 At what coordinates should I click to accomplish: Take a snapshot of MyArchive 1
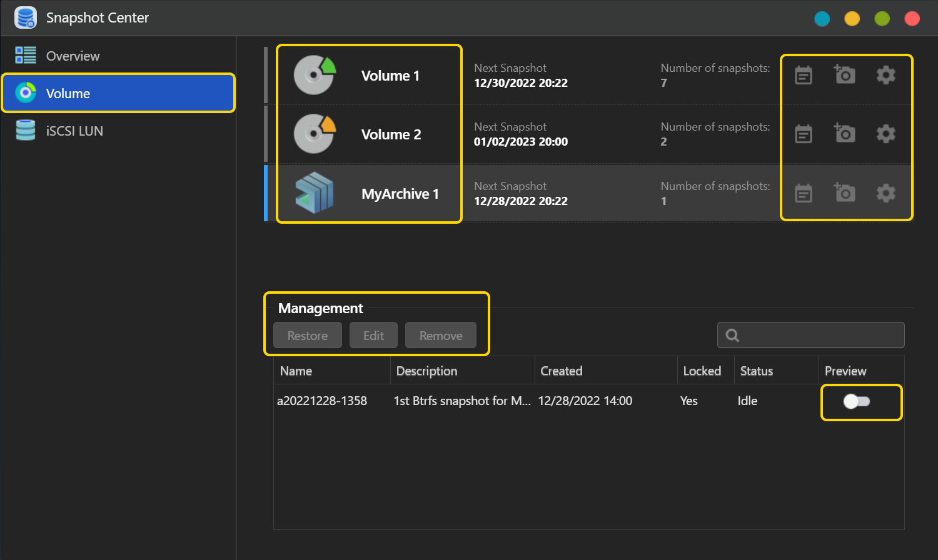[845, 193]
